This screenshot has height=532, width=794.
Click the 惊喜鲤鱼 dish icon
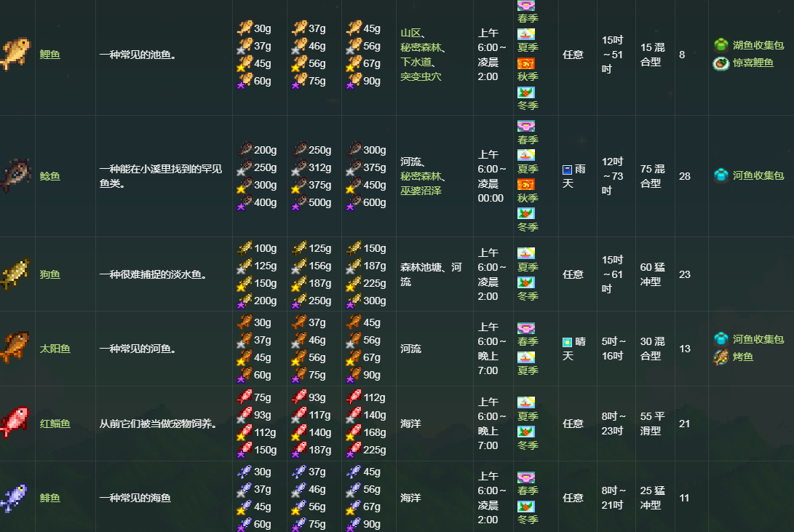click(720, 63)
